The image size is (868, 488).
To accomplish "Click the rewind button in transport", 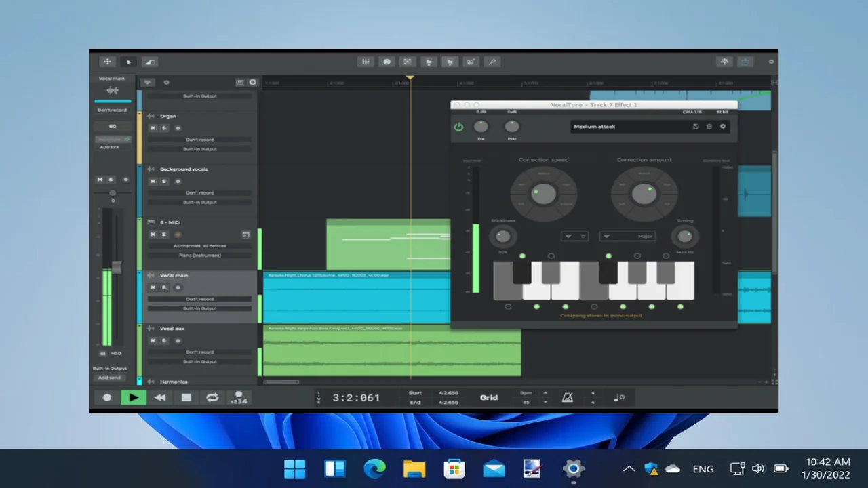I will click(160, 398).
